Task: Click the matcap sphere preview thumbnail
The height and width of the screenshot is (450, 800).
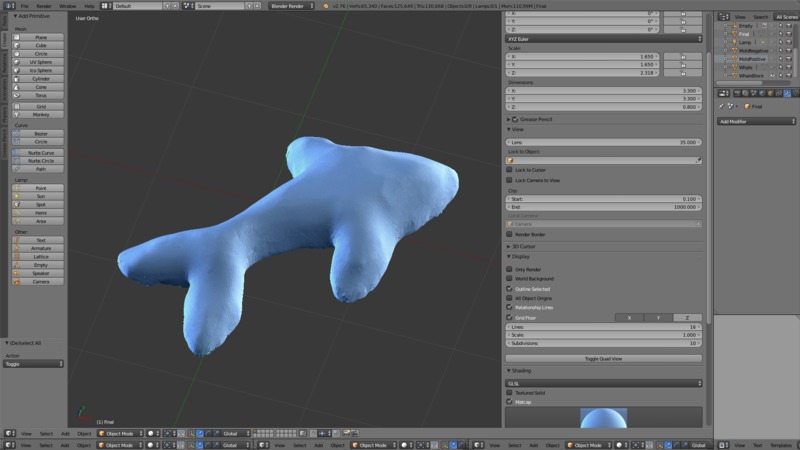Action: pyautogui.click(x=604, y=418)
